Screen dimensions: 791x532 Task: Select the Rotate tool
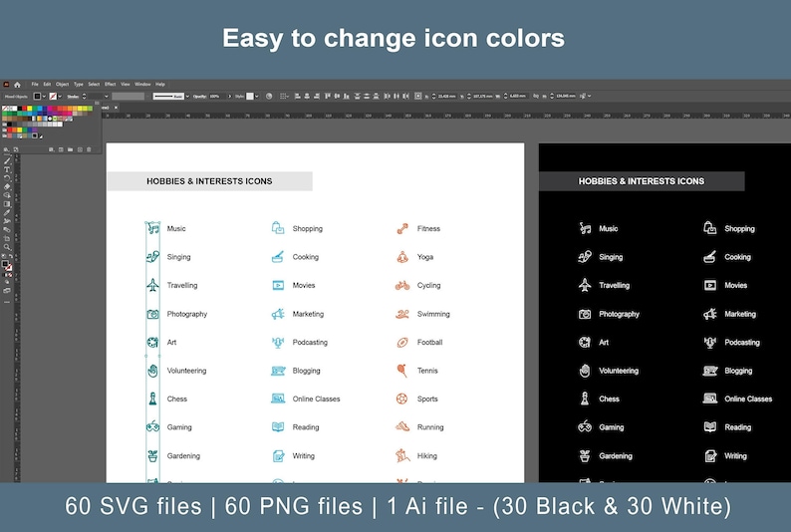(x=7, y=178)
